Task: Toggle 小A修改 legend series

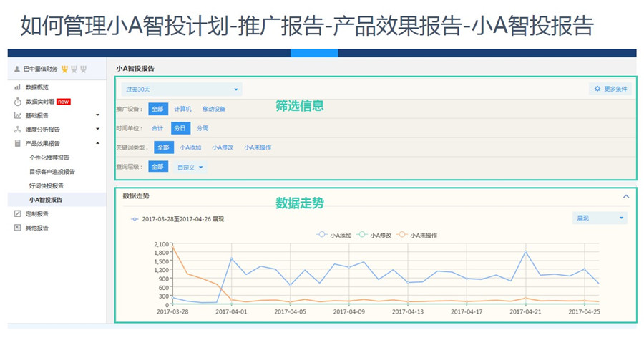Action: [374, 235]
